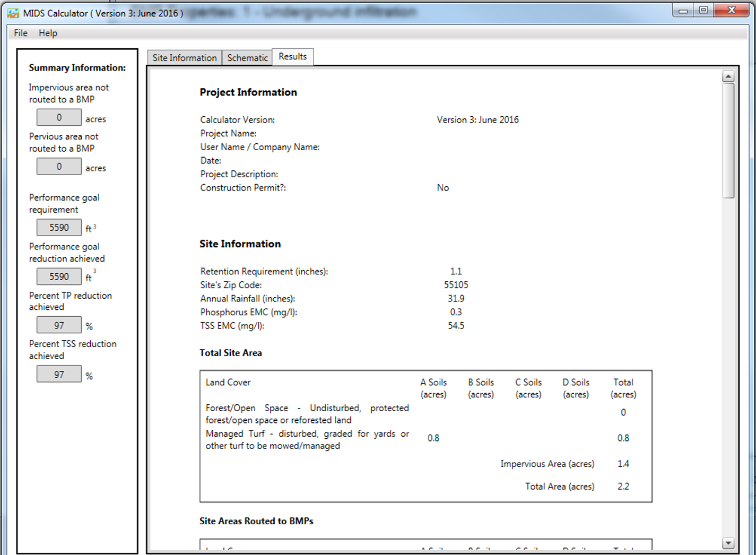Click the Construction Permit value No
Screen dimensions: 756x555
tap(443, 187)
